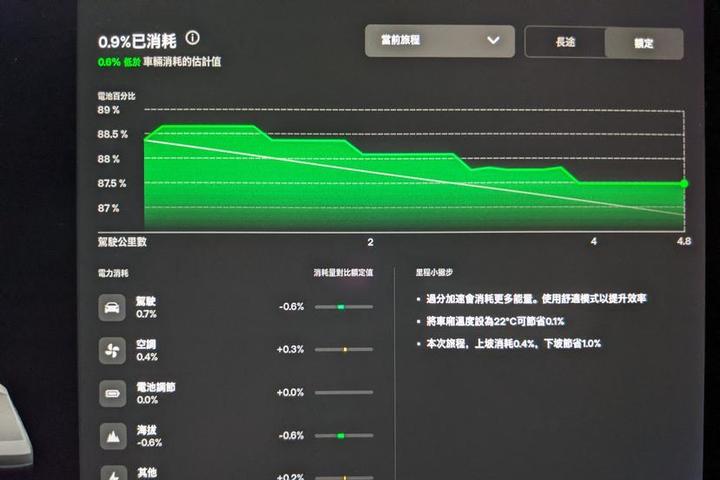Click the green endpoint dot on the chart
720x480 pixels.
[684, 183]
